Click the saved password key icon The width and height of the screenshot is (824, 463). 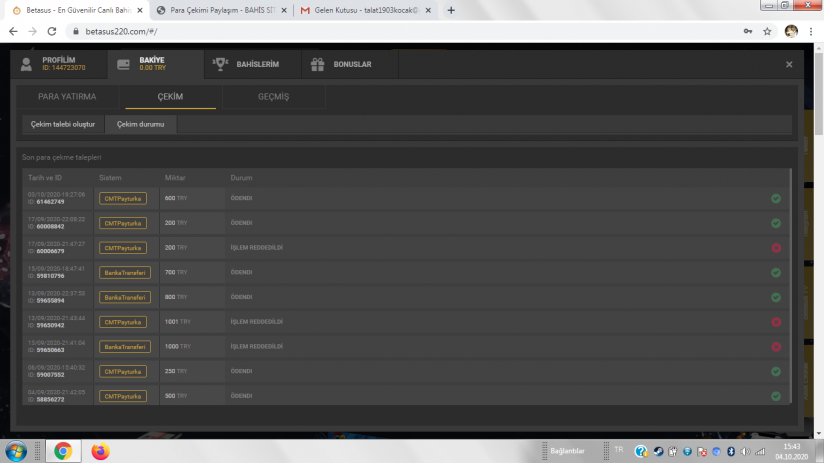tap(748, 32)
